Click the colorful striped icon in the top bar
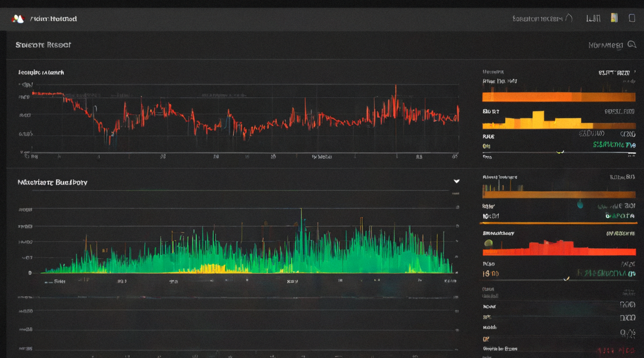Viewport: 644px width, 358px height. tap(614, 18)
